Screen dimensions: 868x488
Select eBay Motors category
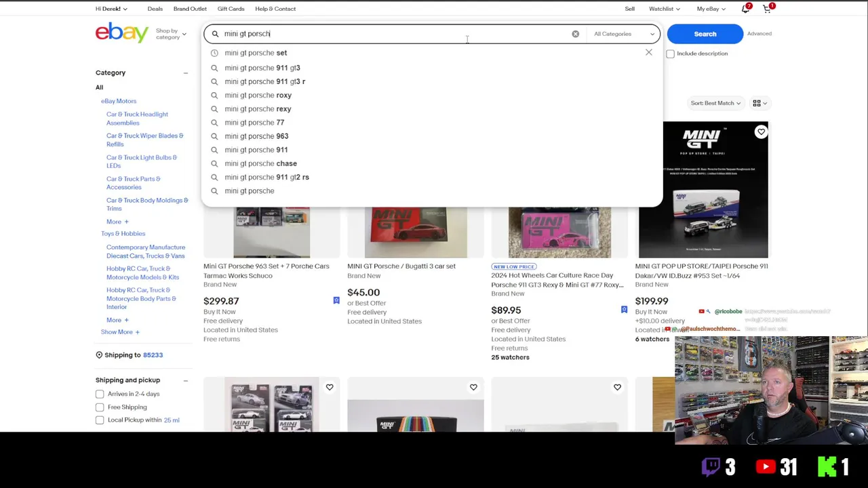[119, 101]
